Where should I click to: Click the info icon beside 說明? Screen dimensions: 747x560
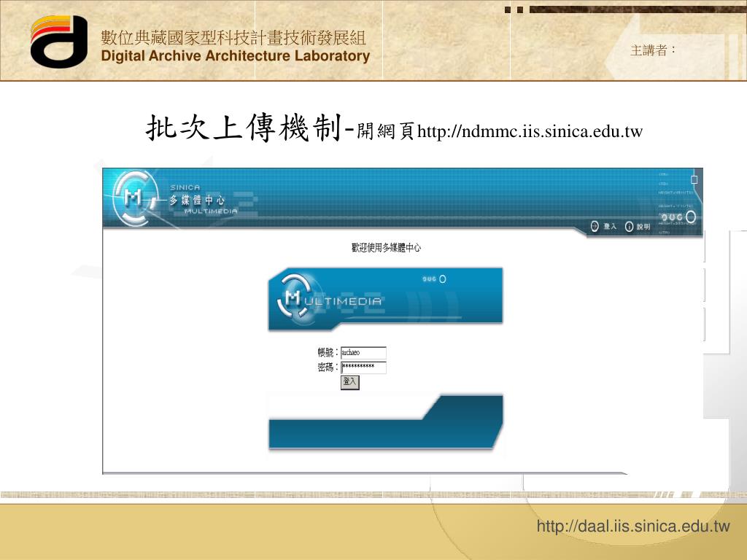tap(629, 227)
